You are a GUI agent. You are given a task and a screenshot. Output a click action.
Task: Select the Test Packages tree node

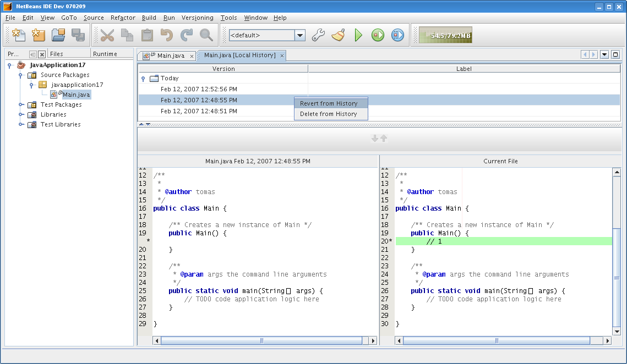61,104
